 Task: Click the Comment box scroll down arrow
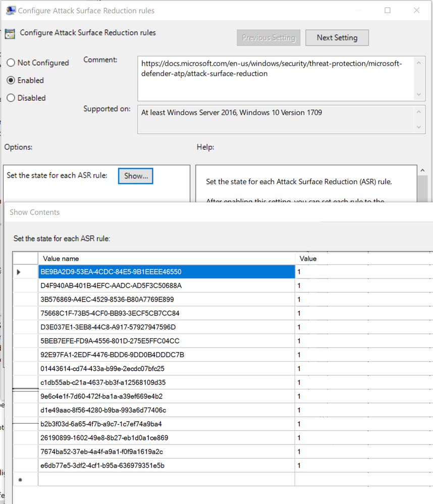click(x=418, y=94)
